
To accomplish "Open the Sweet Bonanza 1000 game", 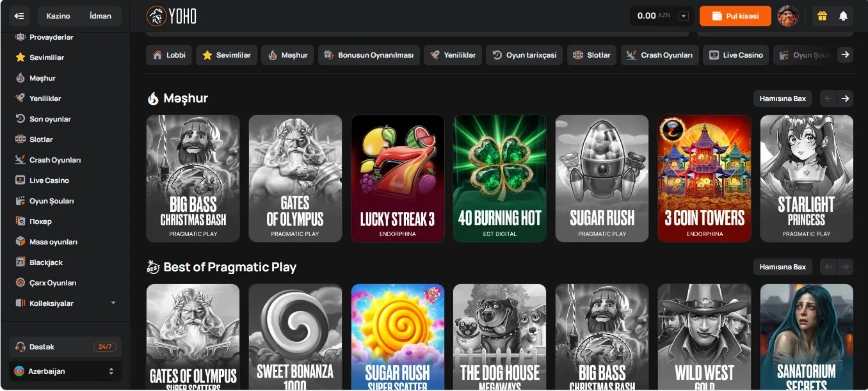I will pyautogui.click(x=295, y=337).
